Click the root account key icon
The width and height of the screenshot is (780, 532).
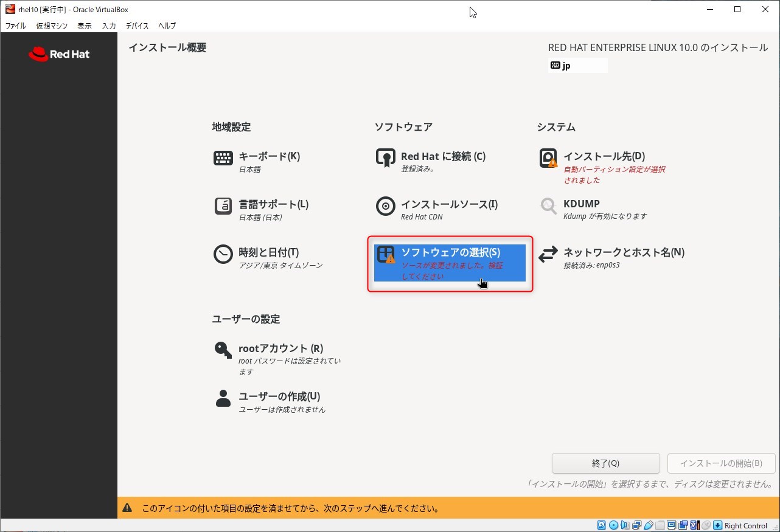[223, 350]
